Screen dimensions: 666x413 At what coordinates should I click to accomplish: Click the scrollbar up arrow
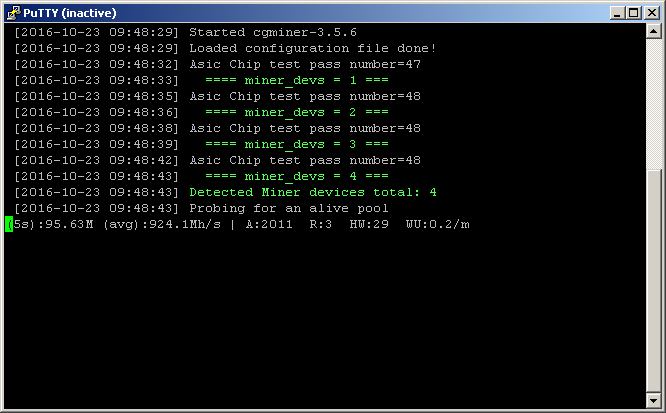pyautogui.click(x=653, y=31)
